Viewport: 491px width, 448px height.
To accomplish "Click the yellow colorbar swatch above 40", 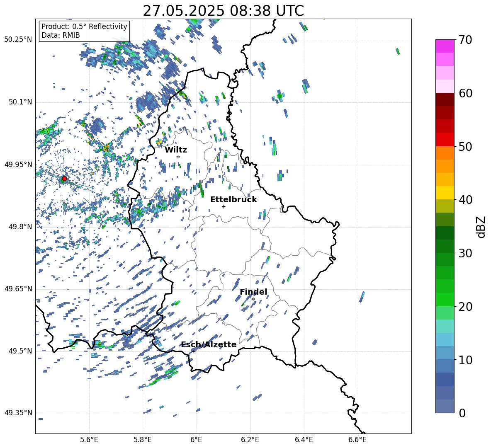I will click(445, 193).
